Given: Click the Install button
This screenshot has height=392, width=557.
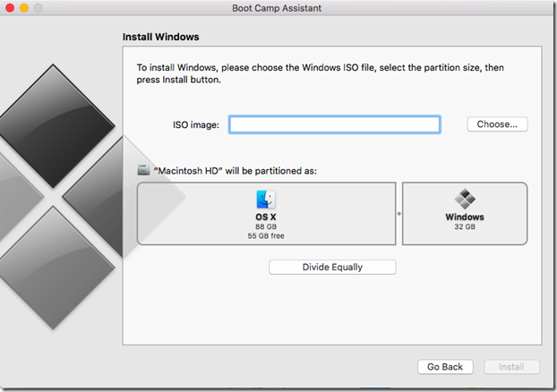Looking at the screenshot, I should (511, 367).
